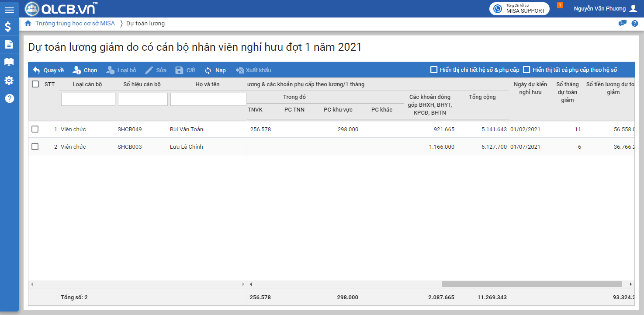This screenshot has width=644, height=315.
Task: Open the document report sidebar icon
Action: click(9, 44)
